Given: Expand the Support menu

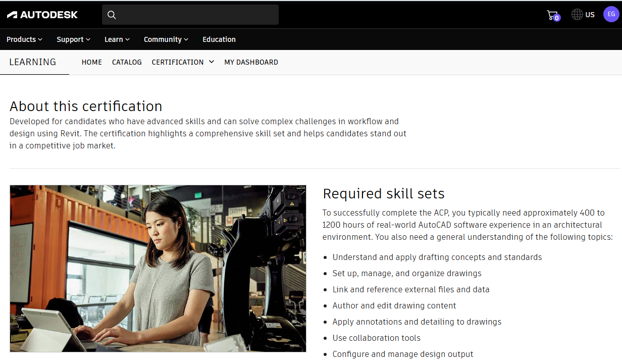Looking at the screenshot, I should [73, 39].
